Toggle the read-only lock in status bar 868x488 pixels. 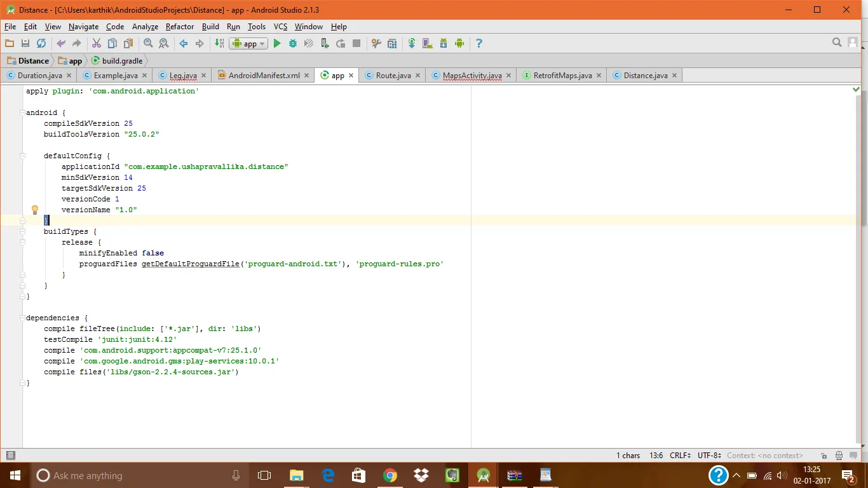click(824, 456)
